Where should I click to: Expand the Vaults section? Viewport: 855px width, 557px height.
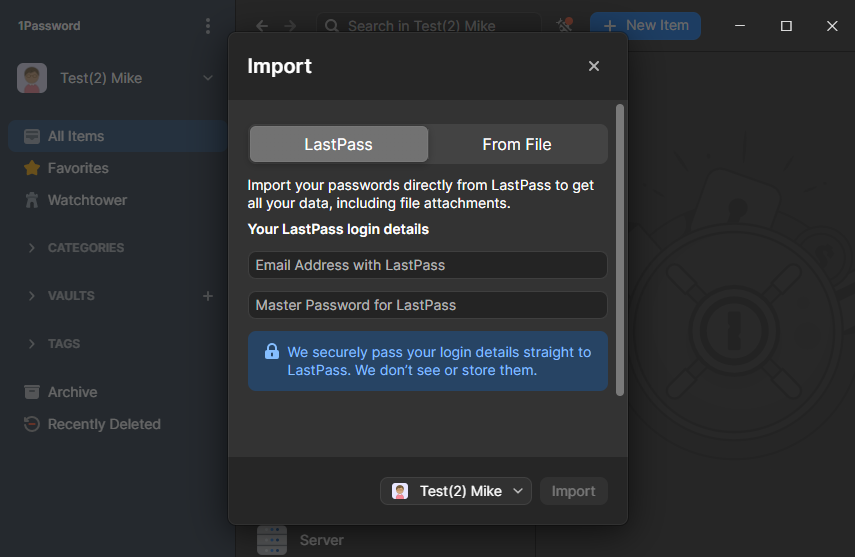click(32, 296)
